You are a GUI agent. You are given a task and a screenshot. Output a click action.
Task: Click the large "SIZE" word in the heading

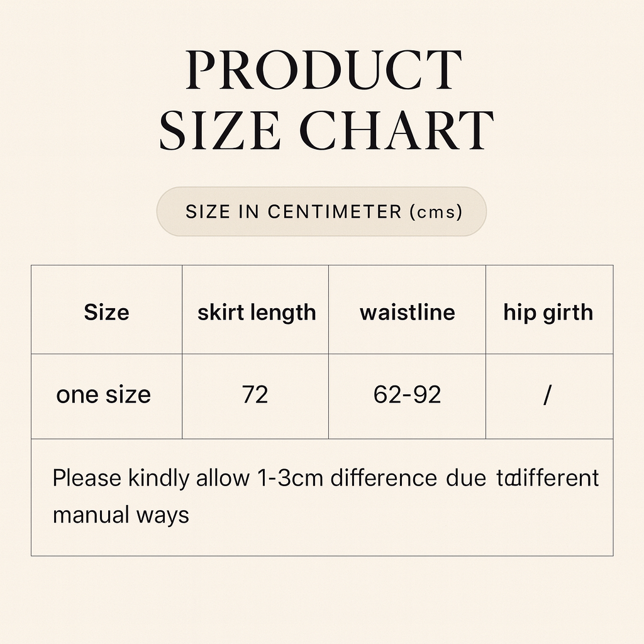click(219, 130)
